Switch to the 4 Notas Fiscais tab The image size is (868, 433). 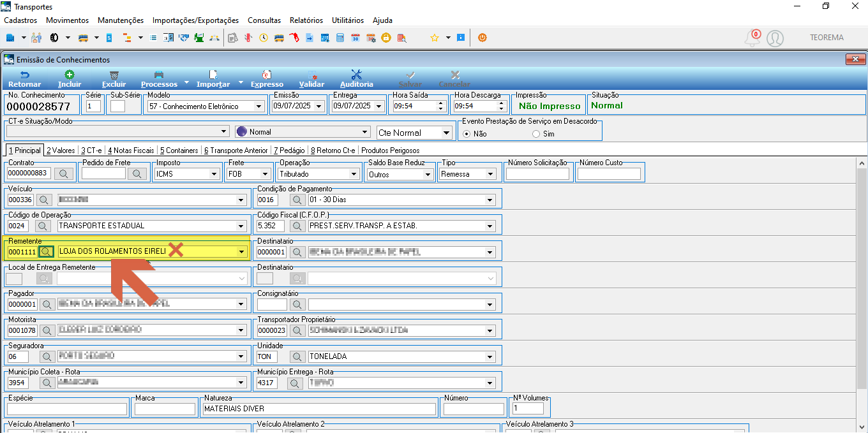point(131,150)
